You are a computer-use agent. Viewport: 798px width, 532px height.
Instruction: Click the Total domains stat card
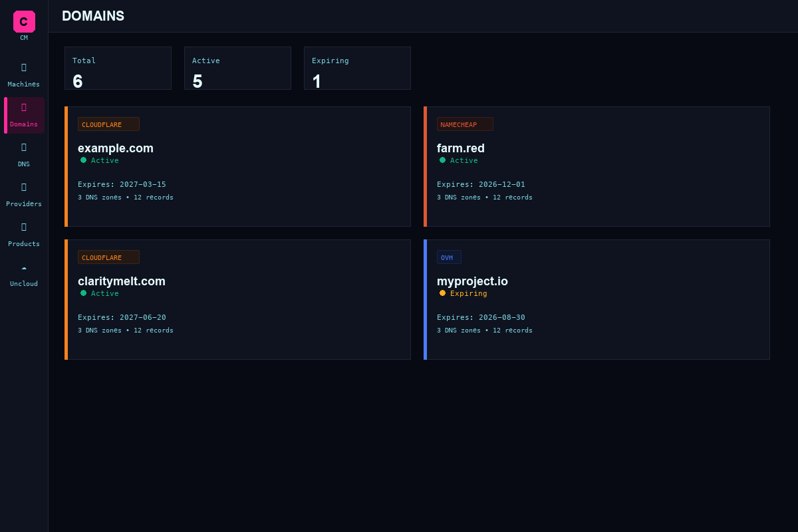tap(118, 68)
